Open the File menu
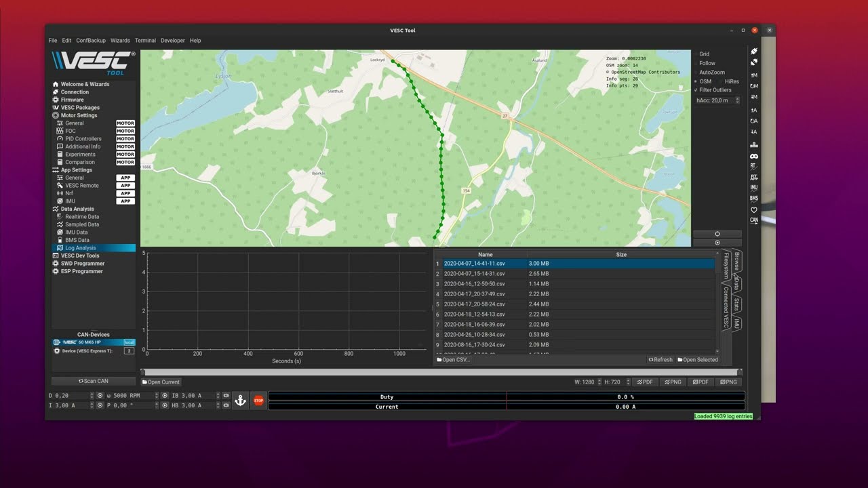 click(53, 41)
